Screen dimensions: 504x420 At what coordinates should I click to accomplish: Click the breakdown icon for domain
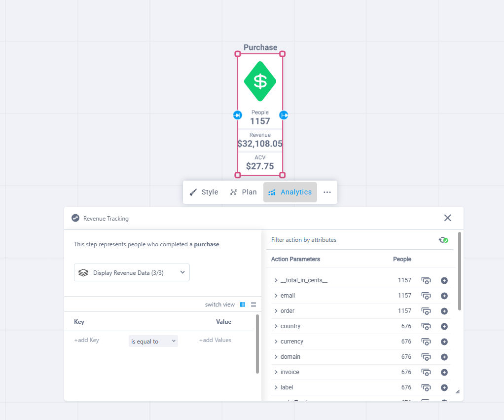coord(426,357)
